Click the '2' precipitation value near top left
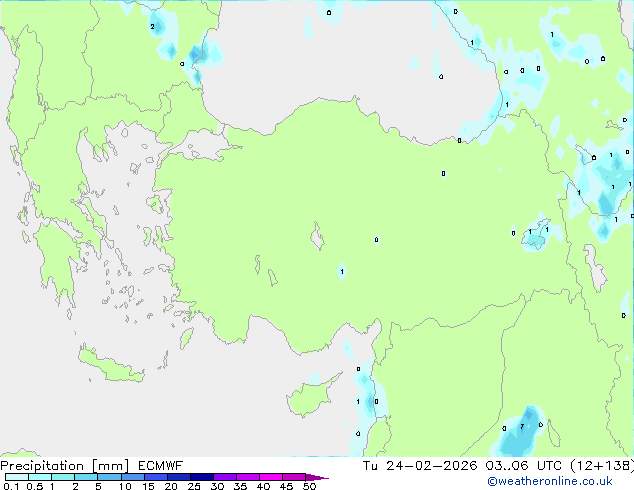 152,27
